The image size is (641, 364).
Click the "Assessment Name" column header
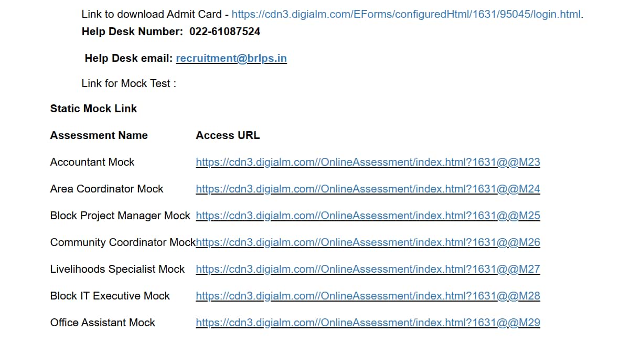click(x=99, y=135)
